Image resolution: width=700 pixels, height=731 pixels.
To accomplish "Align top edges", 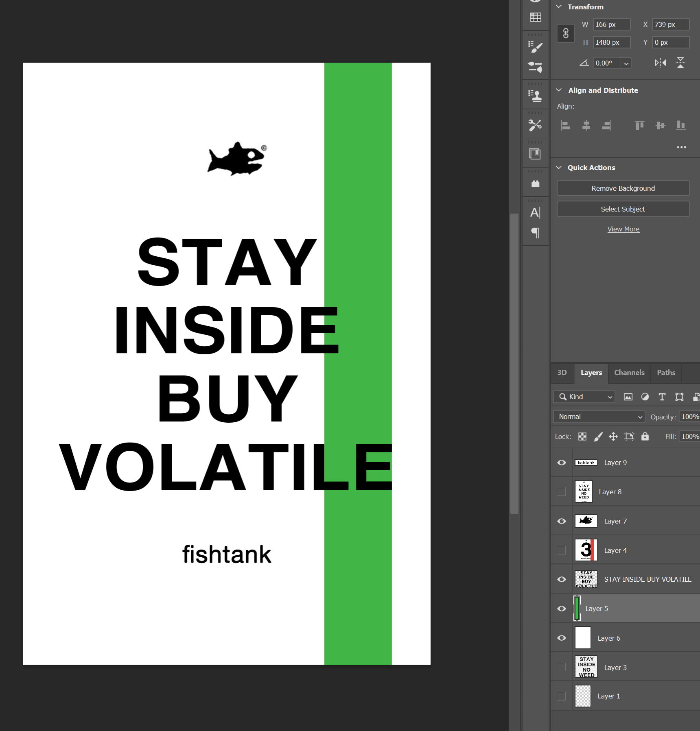I will [x=640, y=125].
